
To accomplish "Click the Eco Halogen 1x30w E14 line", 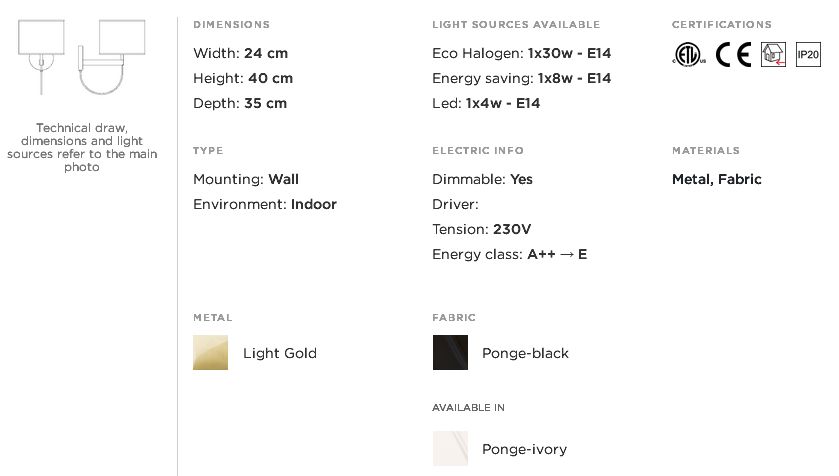I will 522,53.
